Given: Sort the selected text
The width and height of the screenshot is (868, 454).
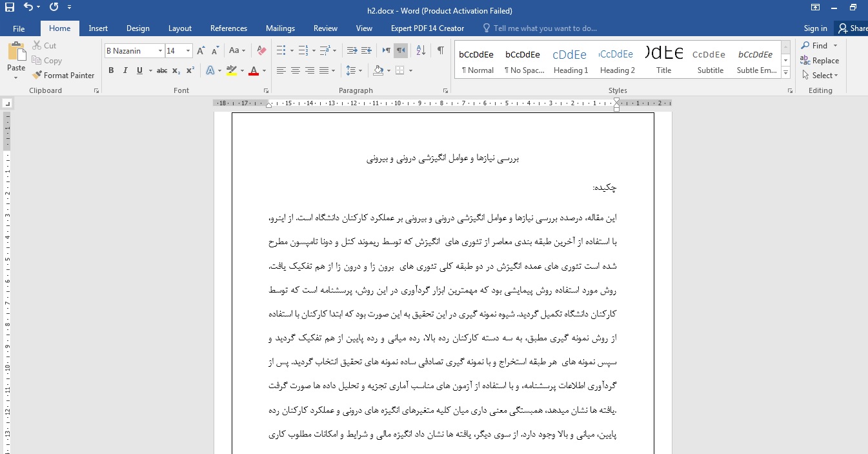Looking at the screenshot, I should click(421, 50).
